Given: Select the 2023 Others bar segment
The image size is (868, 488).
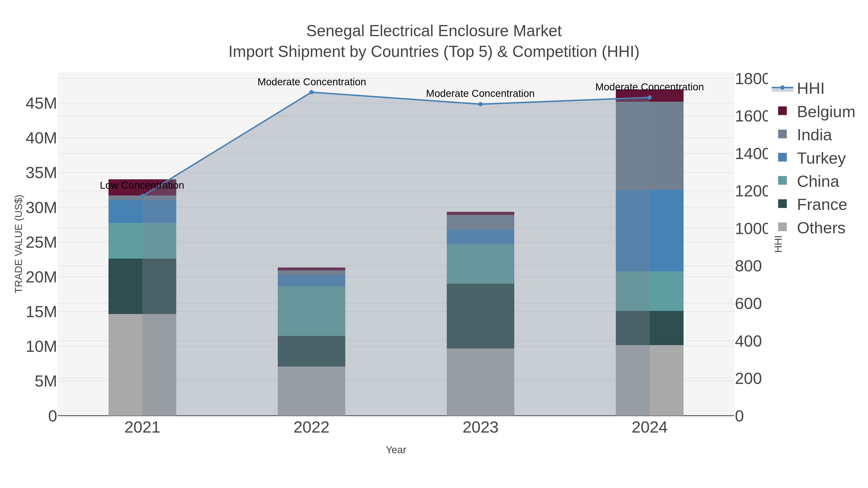Looking at the screenshot, I should pos(481,382).
